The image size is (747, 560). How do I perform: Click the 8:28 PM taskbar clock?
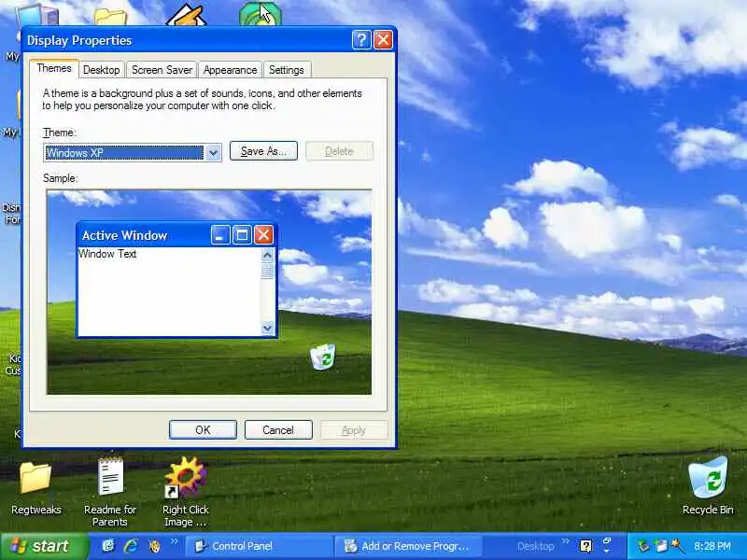point(712,546)
